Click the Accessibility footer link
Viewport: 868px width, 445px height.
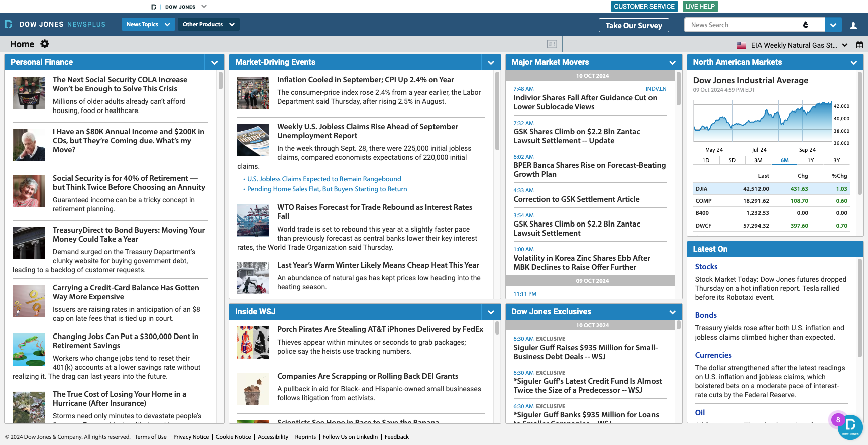[273, 437]
